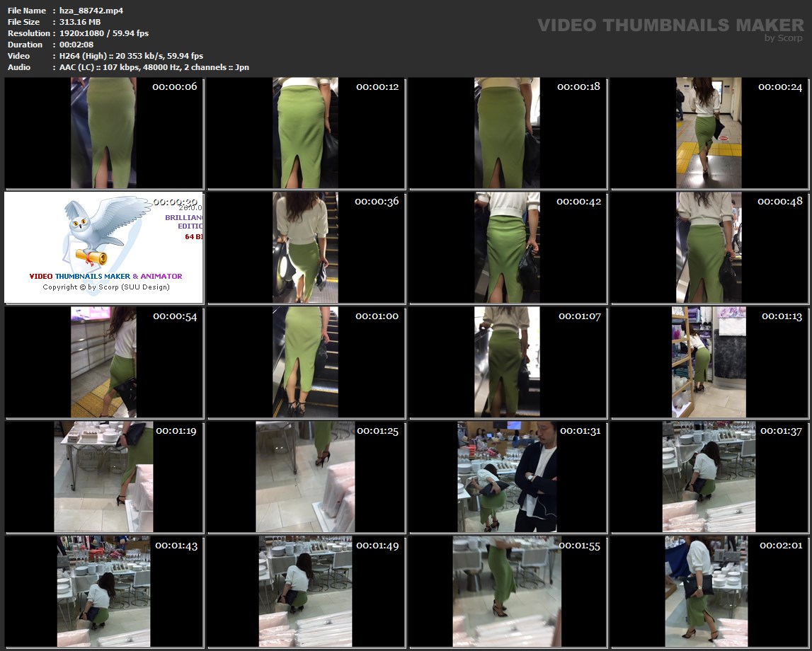Click the thumbnail stamped 00:01:00
This screenshot has height=651, width=812.
(x=306, y=362)
